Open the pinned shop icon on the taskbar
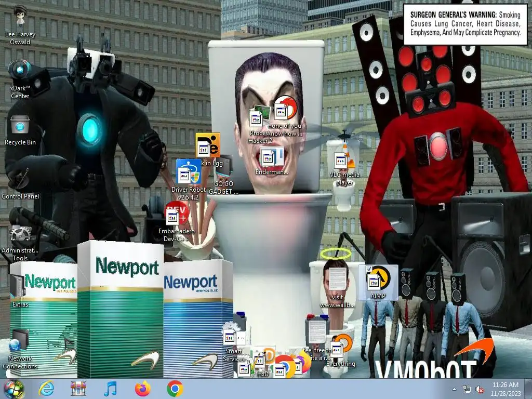This screenshot has height=399, width=532. pyautogui.click(x=78, y=389)
